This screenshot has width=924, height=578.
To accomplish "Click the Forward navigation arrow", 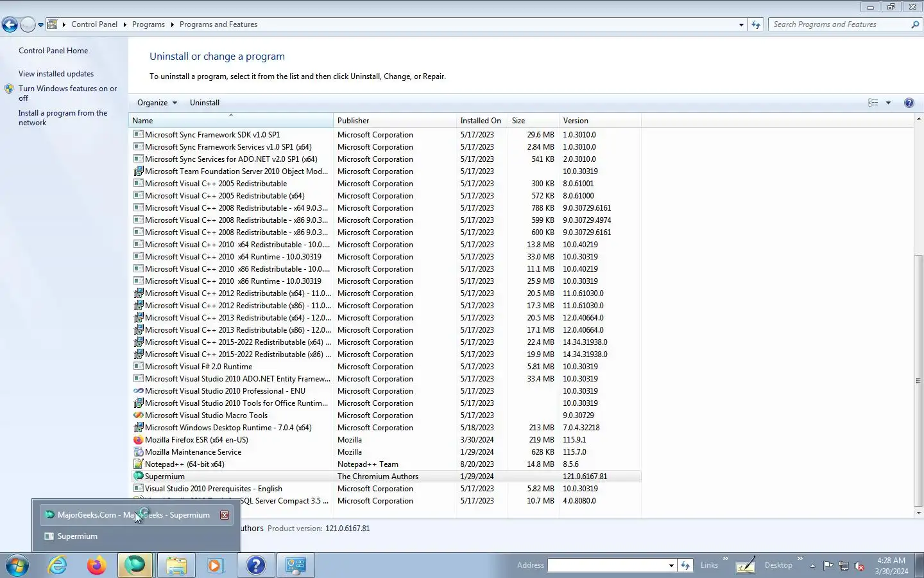I will 28,24.
